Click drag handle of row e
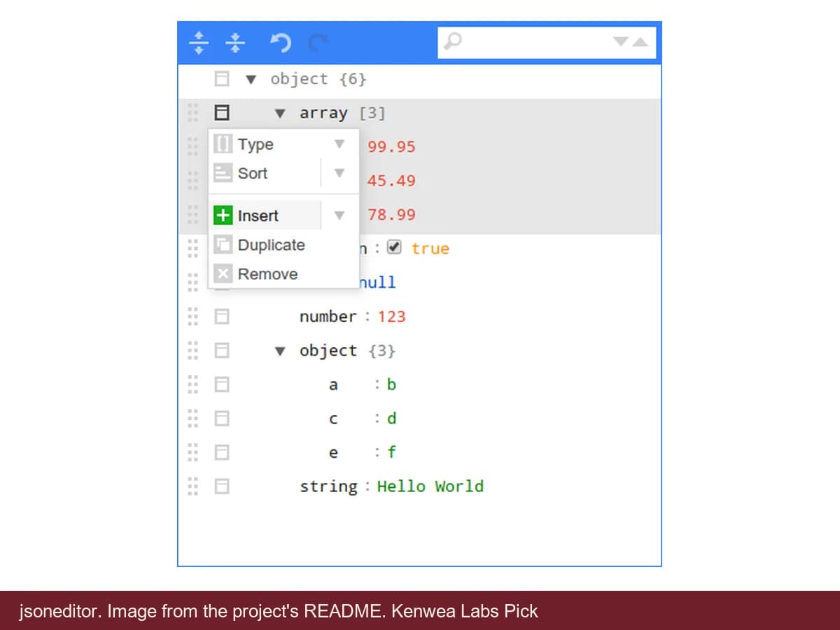The width and height of the screenshot is (840, 630). point(193,452)
